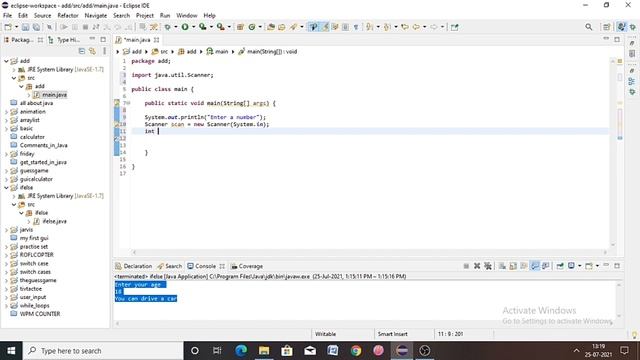Click the Save icon in the toolbar
640x360 pixels.
click(x=25, y=27)
